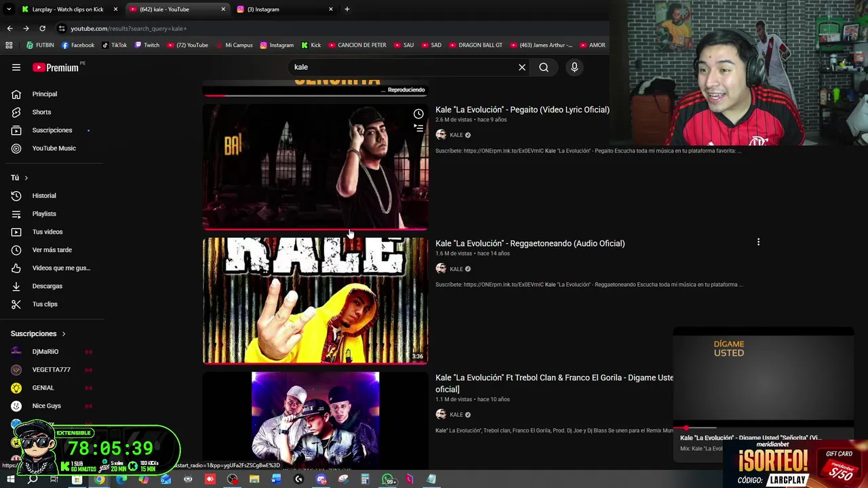The image size is (868, 488).
Task: Open DRAGON BALL GT bookmark
Action: click(476, 45)
